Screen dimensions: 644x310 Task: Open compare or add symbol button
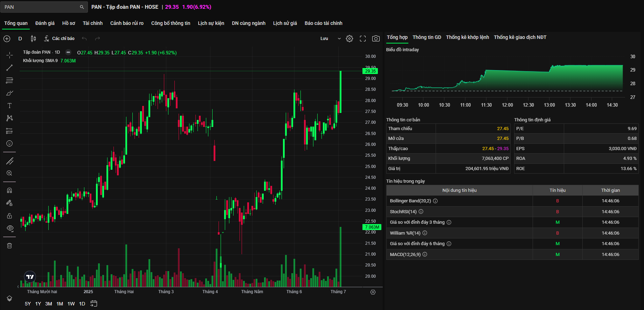coord(7,39)
